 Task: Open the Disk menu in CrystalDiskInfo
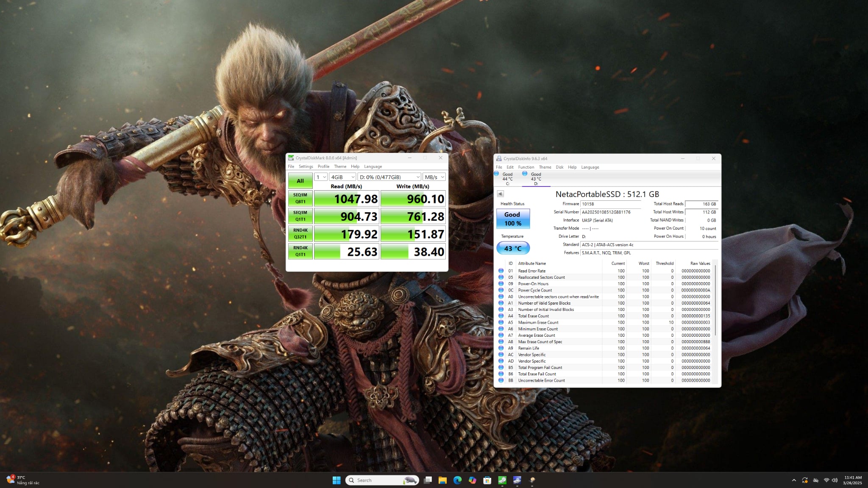559,167
